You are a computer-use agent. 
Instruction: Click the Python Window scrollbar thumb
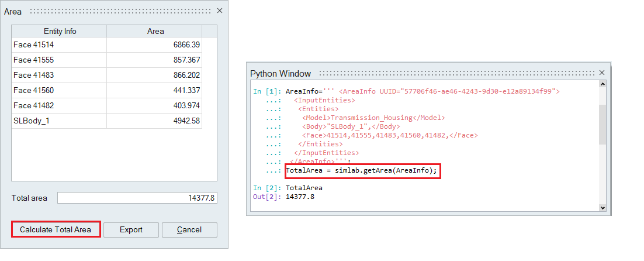click(603, 124)
